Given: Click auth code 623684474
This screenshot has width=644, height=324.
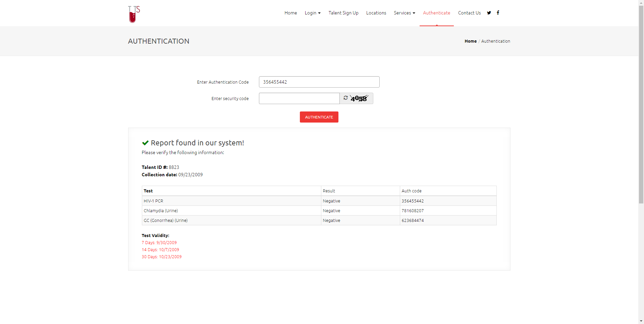Looking at the screenshot, I should tap(413, 220).
